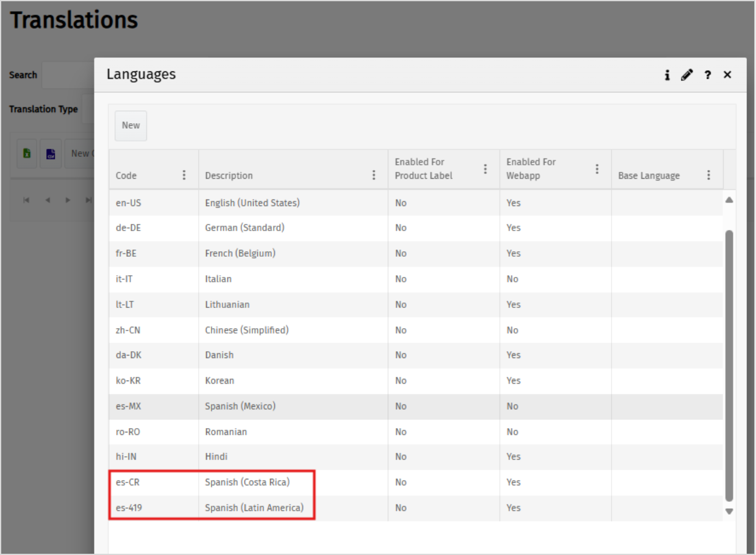
Task: Click scrollbar up arrow in languages grid
Action: [x=729, y=200]
